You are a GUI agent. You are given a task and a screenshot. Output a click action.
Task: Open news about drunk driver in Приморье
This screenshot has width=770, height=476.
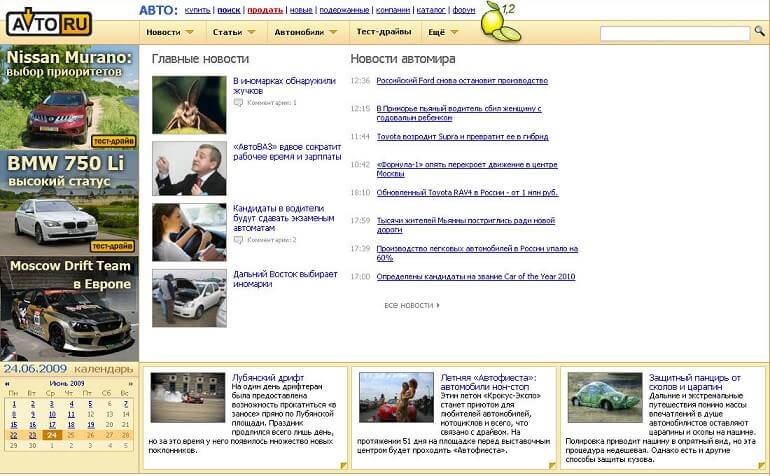tap(459, 113)
